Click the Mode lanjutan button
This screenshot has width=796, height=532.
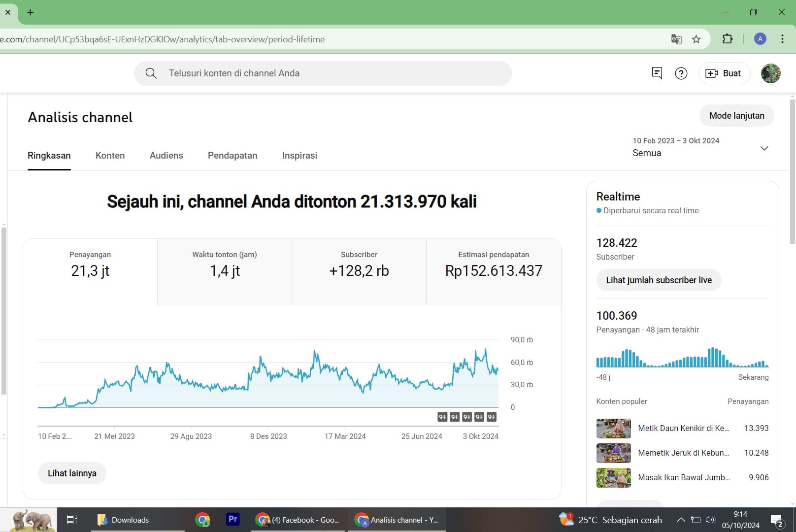click(x=737, y=116)
